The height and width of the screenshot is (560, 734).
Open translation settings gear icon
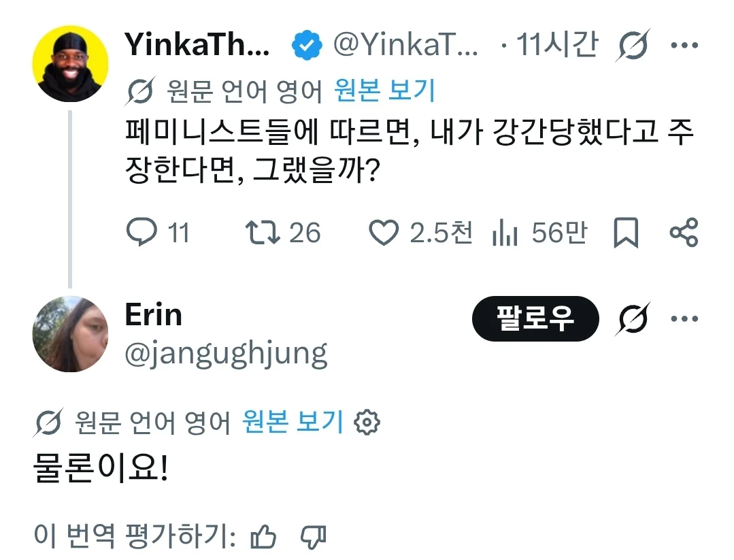pos(367,423)
